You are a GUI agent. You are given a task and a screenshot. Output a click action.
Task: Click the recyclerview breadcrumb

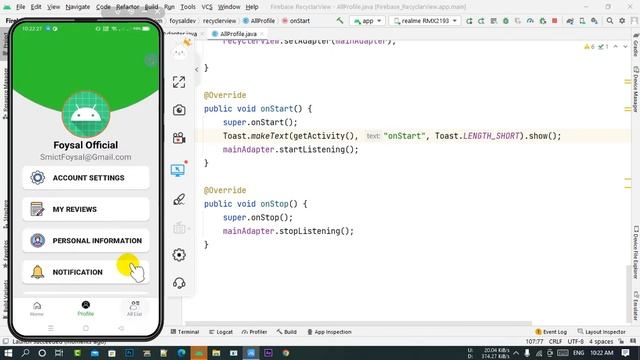click(219, 21)
